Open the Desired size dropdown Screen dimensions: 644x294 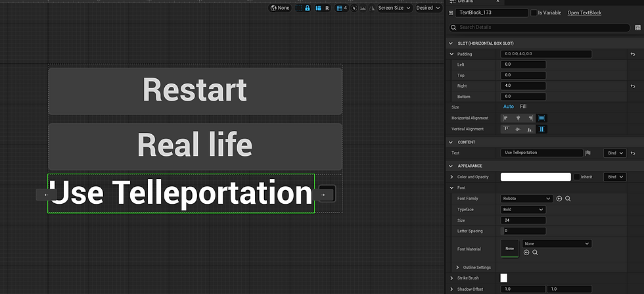[428, 8]
